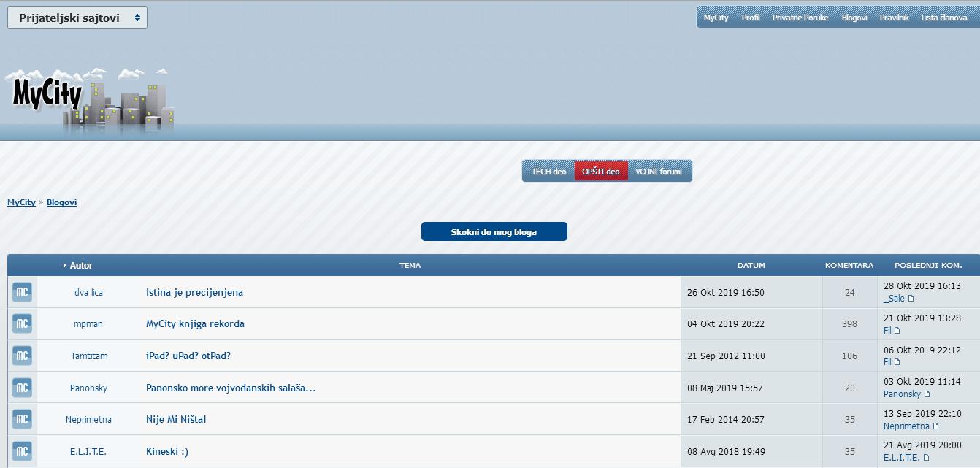
Task: Open blog topic iPad? uPad? otPad?
Action: pyautogui.click(x=188, y=356)
